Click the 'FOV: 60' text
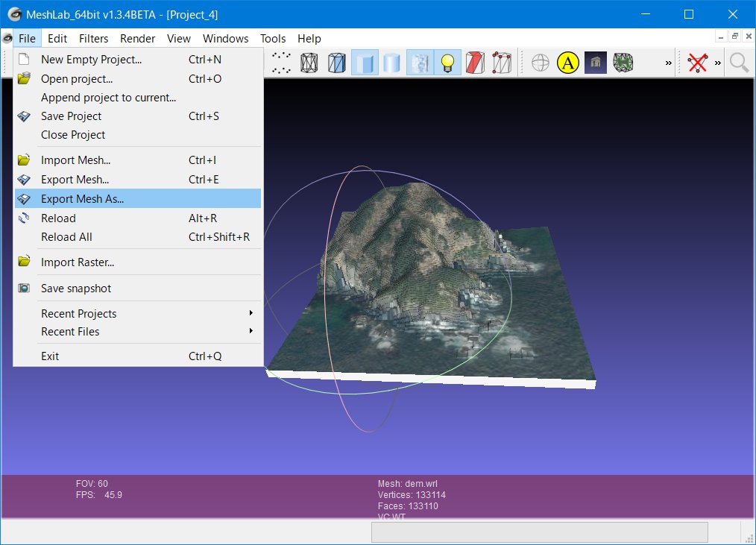 pos(92,483)
